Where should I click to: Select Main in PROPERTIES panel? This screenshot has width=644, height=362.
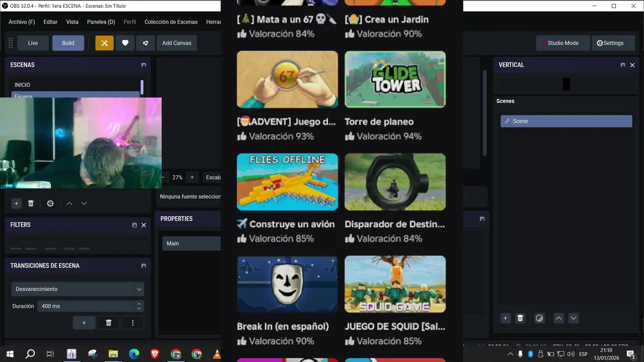point(192,243)
